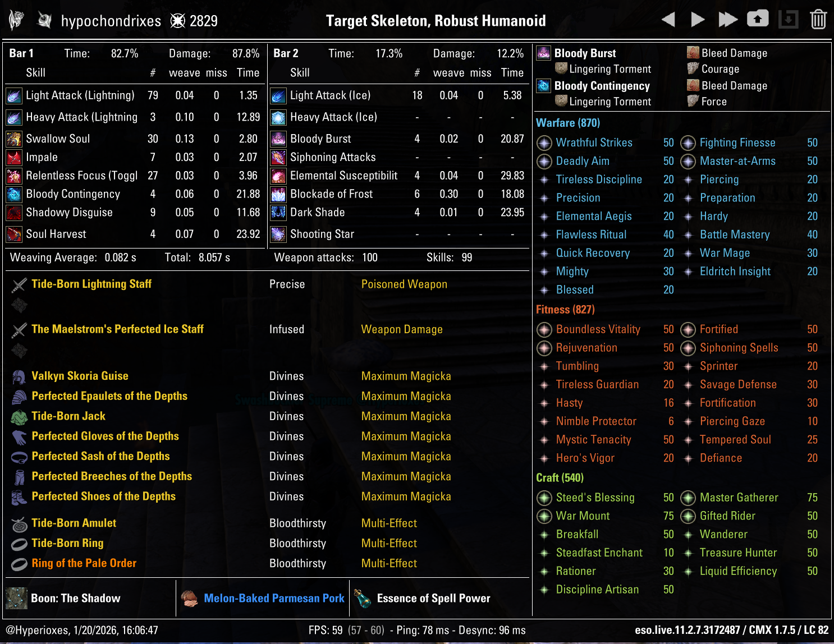834x644 pixels.
Task: Open The Maelstrom's Perfected Ice Staff link
Action: [117, 329]
